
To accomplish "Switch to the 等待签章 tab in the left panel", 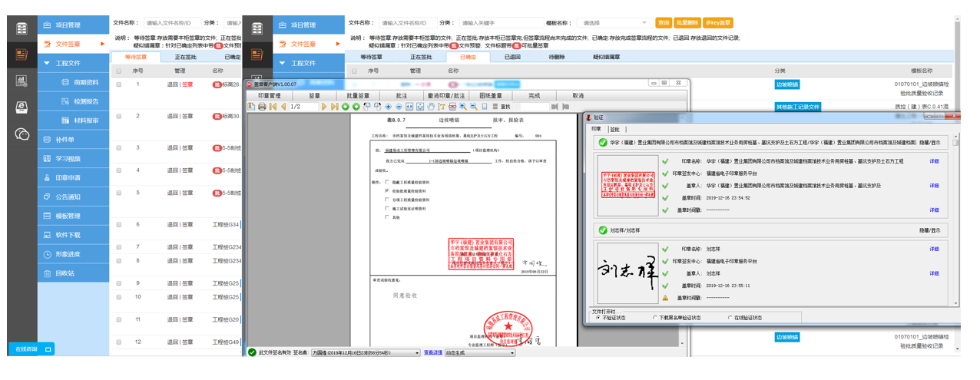I will pos(135,57).
